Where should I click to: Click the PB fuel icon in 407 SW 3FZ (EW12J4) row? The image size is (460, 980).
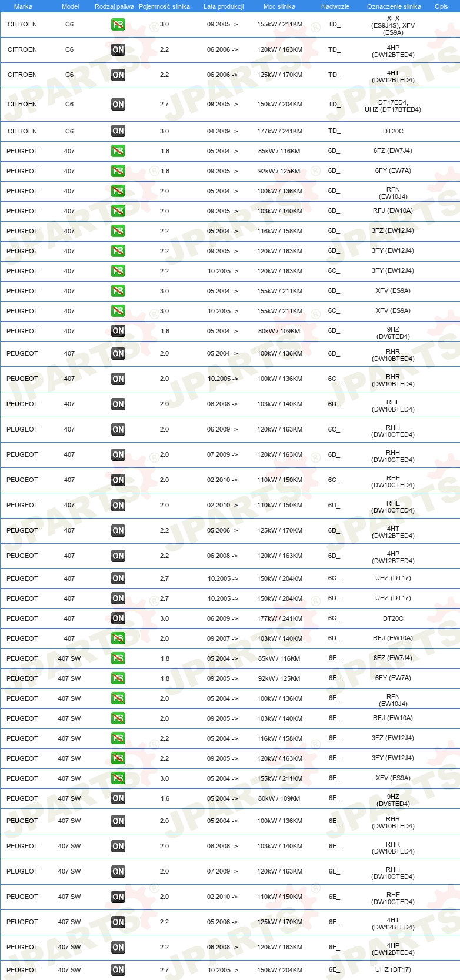[x=118, y=738]
